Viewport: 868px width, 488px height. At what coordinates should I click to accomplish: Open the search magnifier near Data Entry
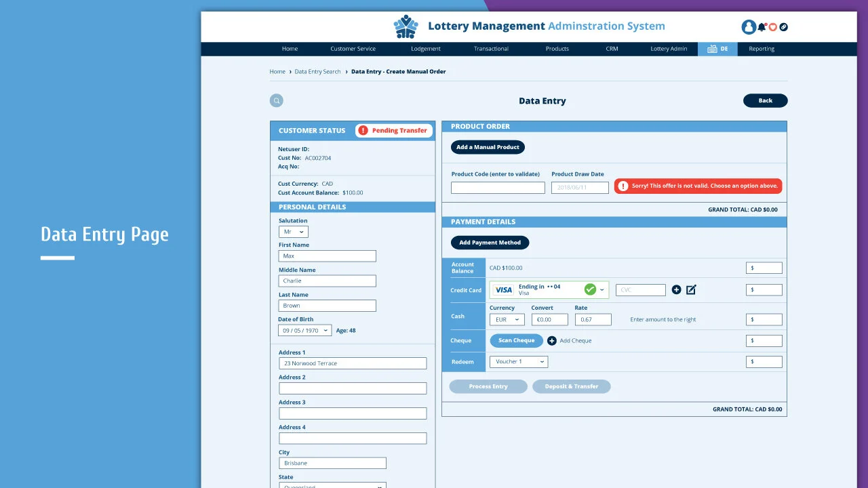pos(276,100)
